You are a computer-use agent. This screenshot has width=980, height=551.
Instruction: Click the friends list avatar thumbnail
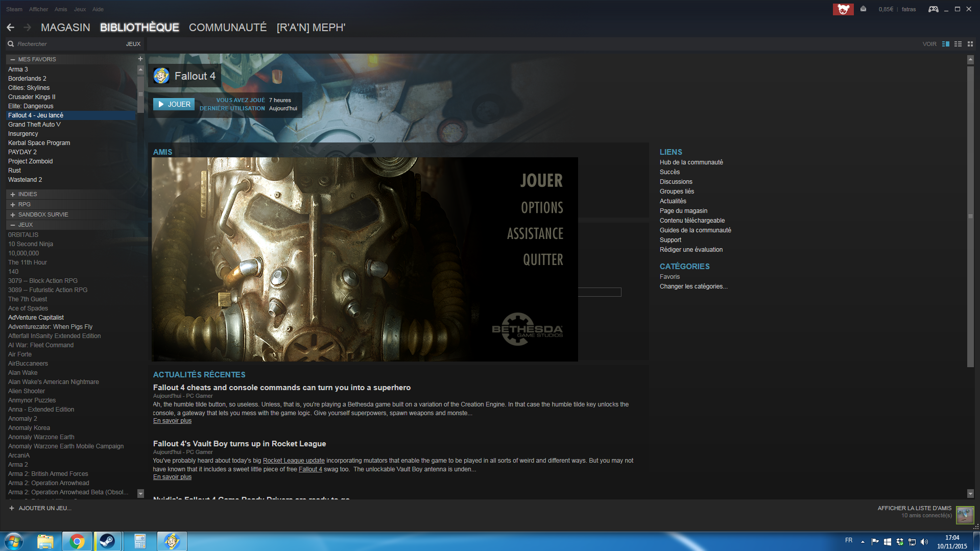pyautogui.click(x=965, y=514)
